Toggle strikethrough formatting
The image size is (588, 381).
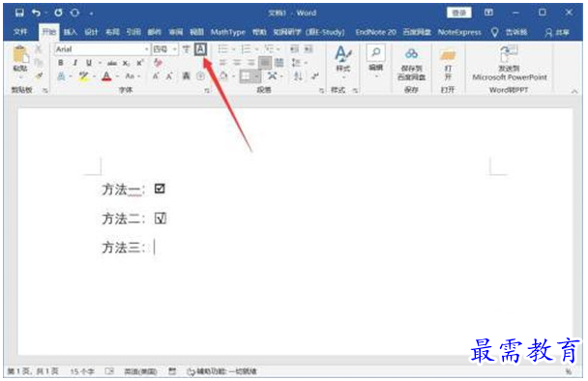pos(112,63)
